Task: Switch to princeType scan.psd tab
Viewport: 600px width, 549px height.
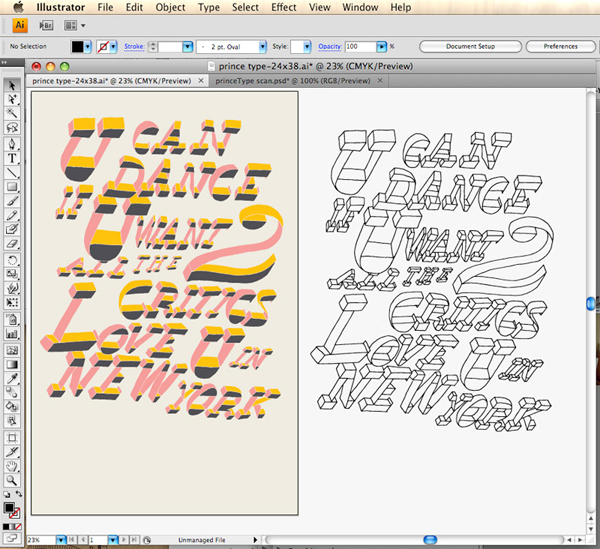Action: tap(293, 81)
